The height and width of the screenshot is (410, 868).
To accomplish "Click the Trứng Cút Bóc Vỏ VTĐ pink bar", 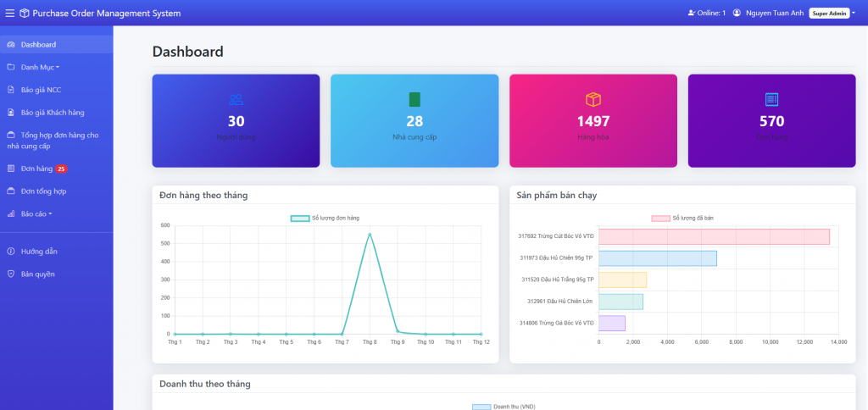I will 714,236.
